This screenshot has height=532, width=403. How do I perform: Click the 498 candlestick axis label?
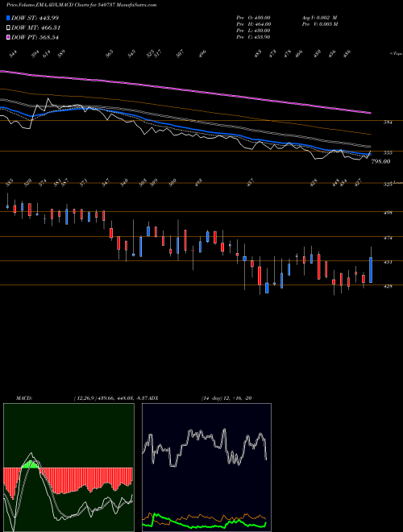click(388, 213)
